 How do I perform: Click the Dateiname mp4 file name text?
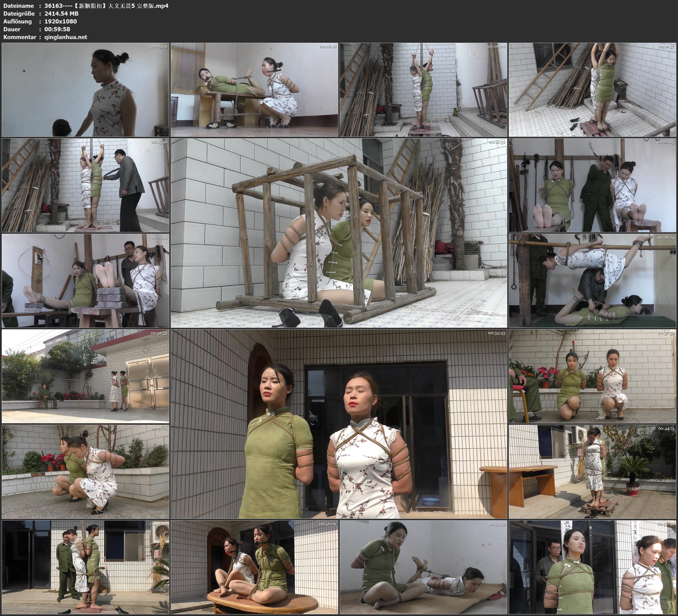pos(106,6)
